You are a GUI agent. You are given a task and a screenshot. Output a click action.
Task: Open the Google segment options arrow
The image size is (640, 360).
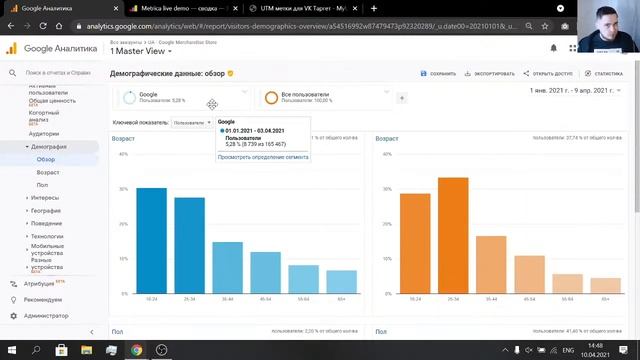244,92
